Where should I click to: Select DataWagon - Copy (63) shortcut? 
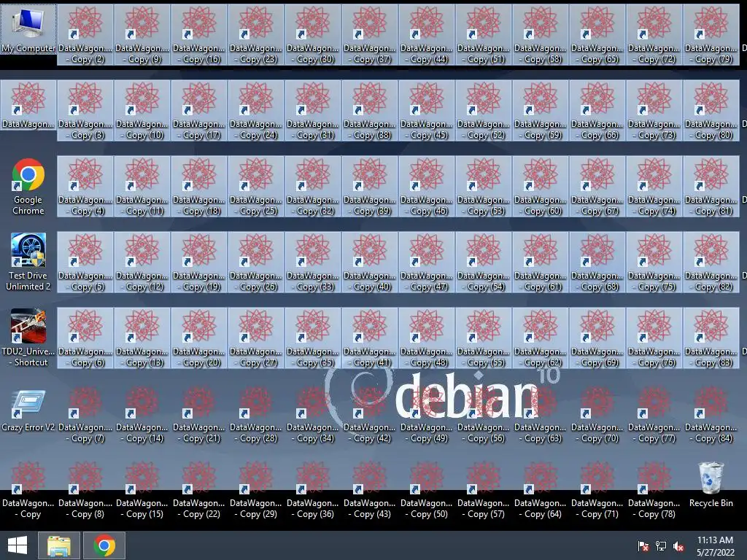[x=541, y=414]
